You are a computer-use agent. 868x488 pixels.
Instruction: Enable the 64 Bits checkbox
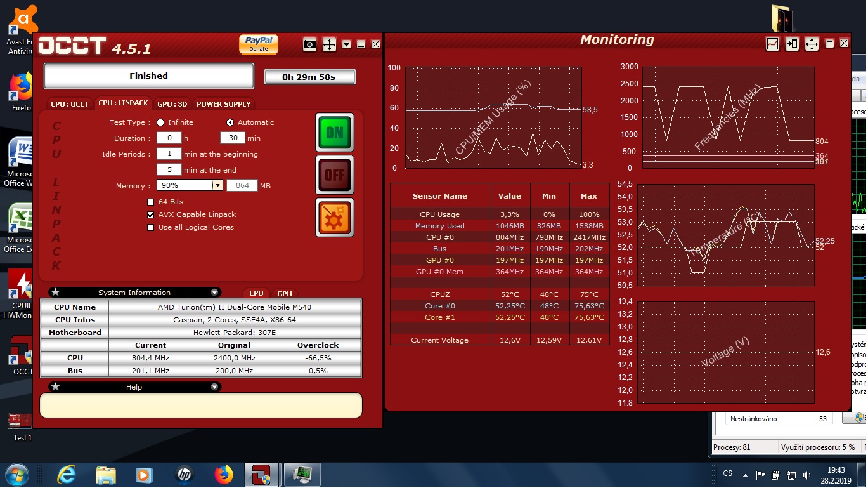(150, 202)
